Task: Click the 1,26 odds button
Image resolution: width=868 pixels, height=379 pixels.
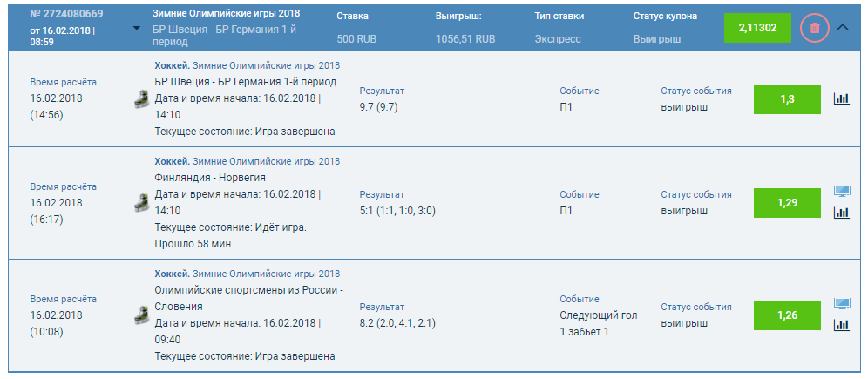Action: (787, 315)
